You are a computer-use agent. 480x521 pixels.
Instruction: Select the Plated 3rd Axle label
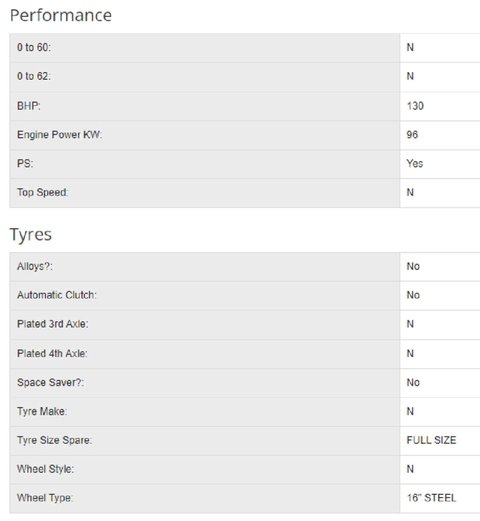[x=53, y=324]
